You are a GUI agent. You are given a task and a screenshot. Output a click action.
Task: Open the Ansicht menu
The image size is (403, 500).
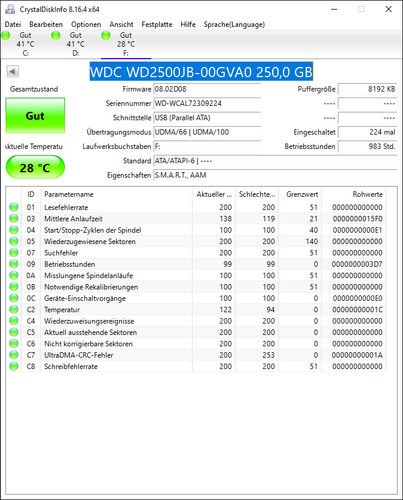pos(121,24)
